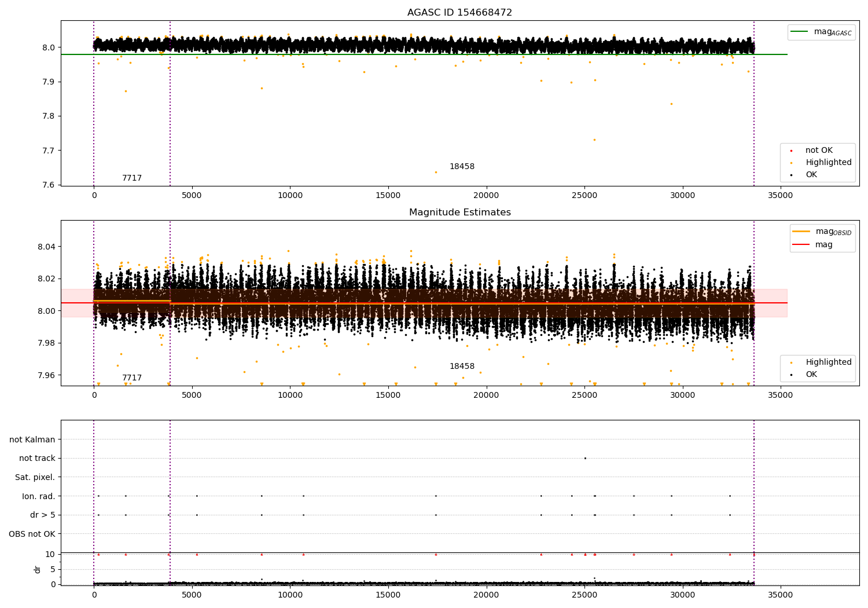This screenshot has width=868, height=608.
Task: Click 'OK' legend entry in Magnitude Estimates plot
Action: coord(811,375)
